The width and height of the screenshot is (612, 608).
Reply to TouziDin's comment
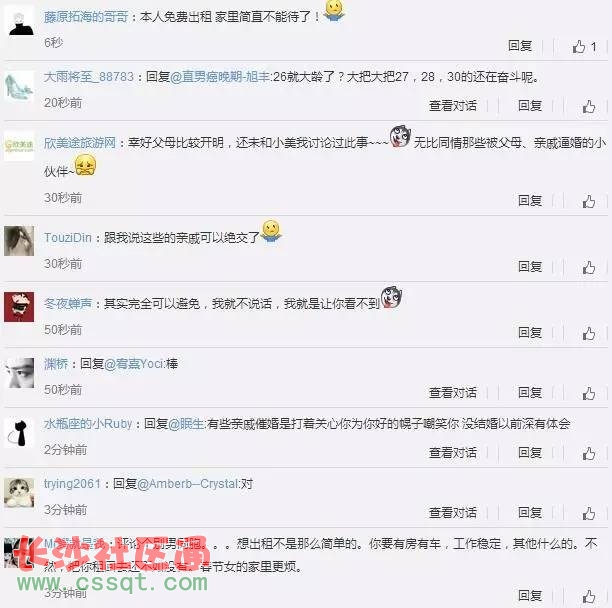coord(530,267)
